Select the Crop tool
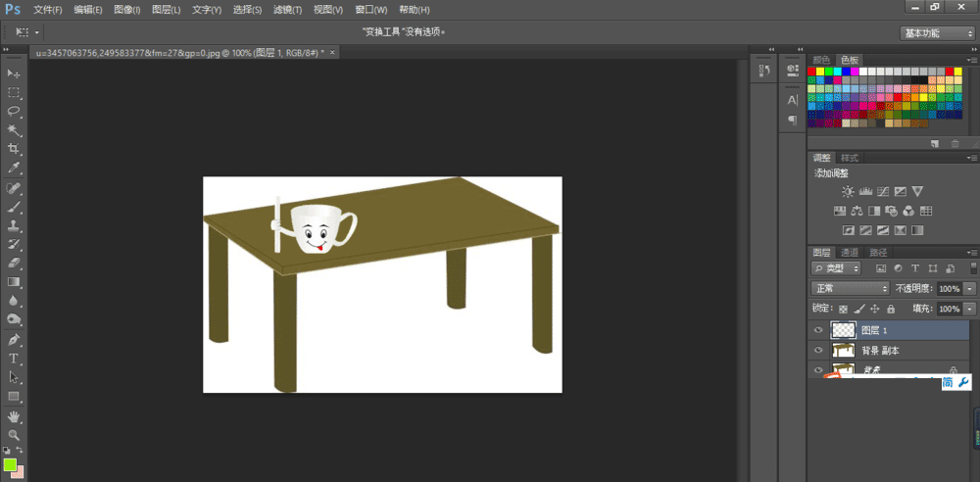 point(14,149)
